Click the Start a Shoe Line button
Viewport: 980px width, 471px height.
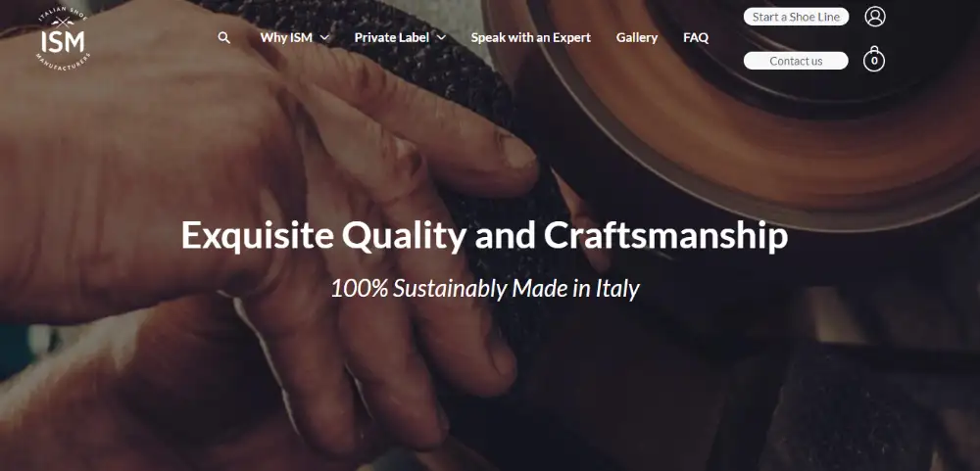pyautogui.click(x=796, y=17)
